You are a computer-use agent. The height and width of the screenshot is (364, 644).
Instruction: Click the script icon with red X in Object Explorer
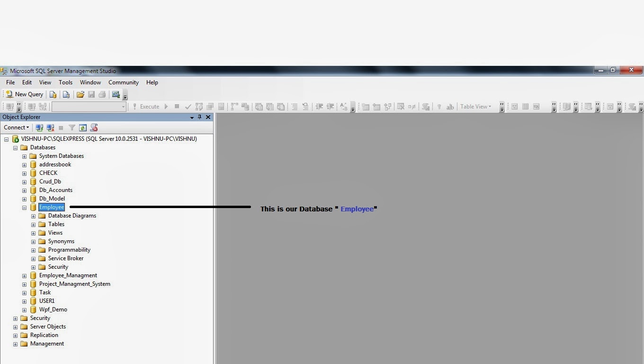(x=94, y=127)
